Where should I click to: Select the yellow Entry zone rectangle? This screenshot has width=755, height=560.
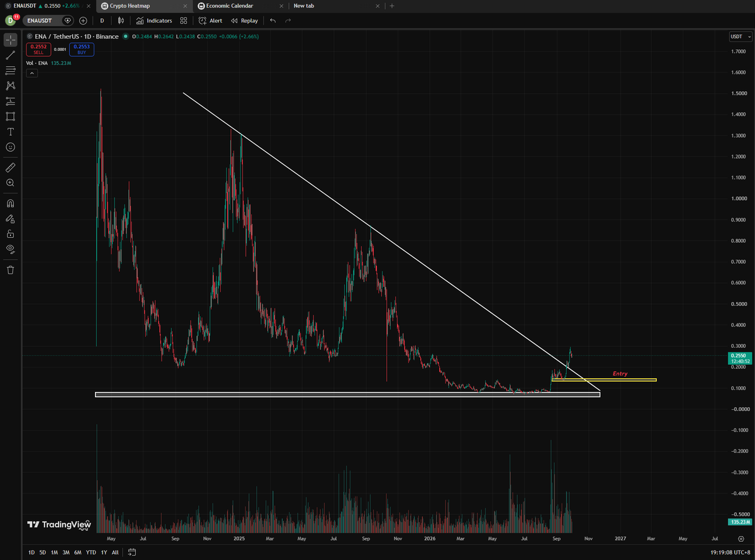(x=604, y=379)
